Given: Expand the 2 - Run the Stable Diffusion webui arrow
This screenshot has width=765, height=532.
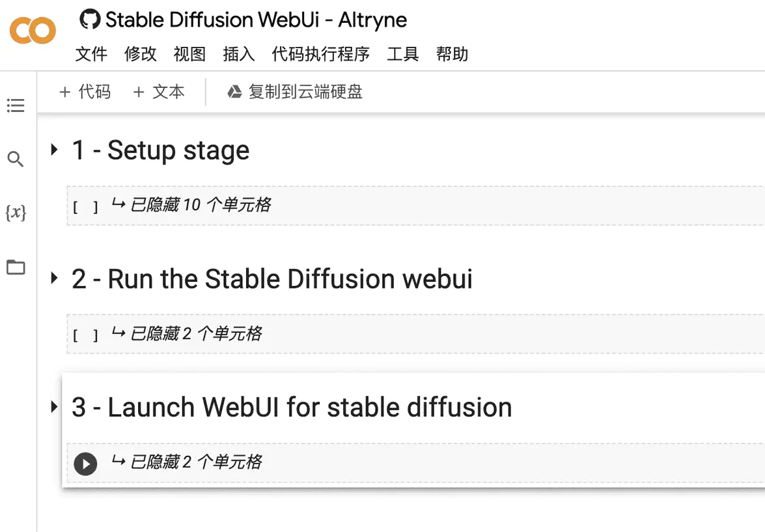Looking at the screenshot, I should (54, 278).
